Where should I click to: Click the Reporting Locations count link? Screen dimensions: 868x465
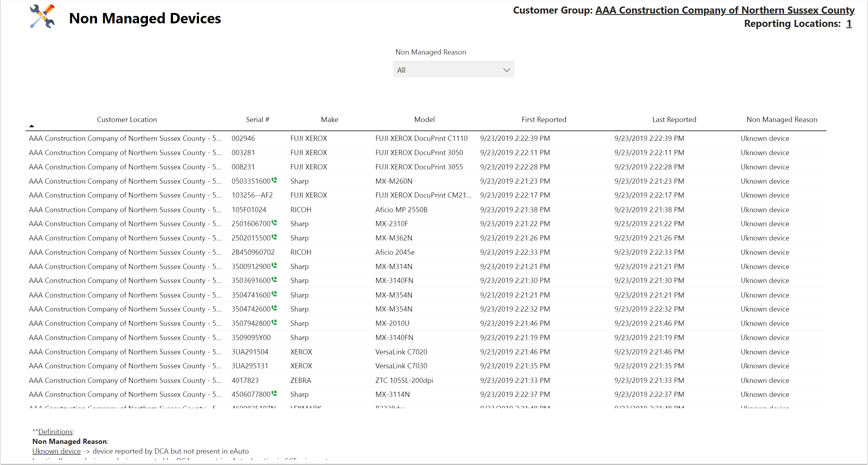[x=849, y=24]
